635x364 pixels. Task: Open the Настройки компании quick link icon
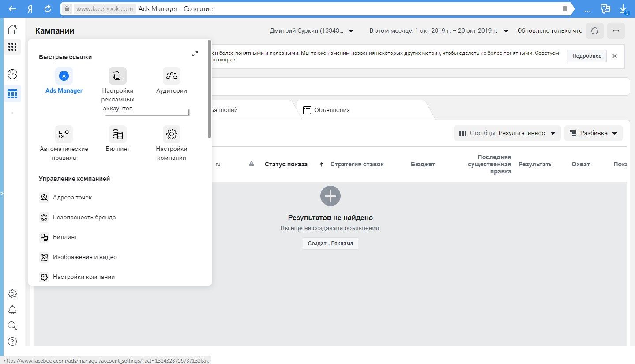tap(172, 134)
